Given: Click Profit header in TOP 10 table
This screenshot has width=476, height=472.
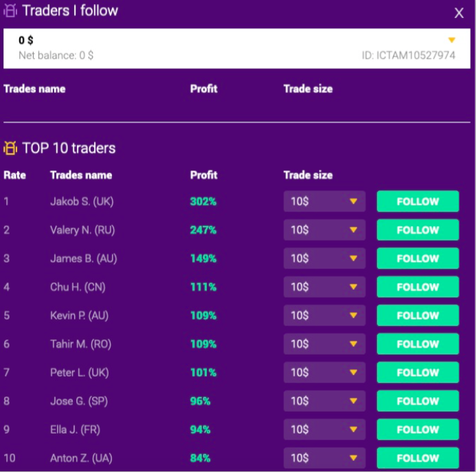Looking at the screenshot, I should tap(204, 175).
